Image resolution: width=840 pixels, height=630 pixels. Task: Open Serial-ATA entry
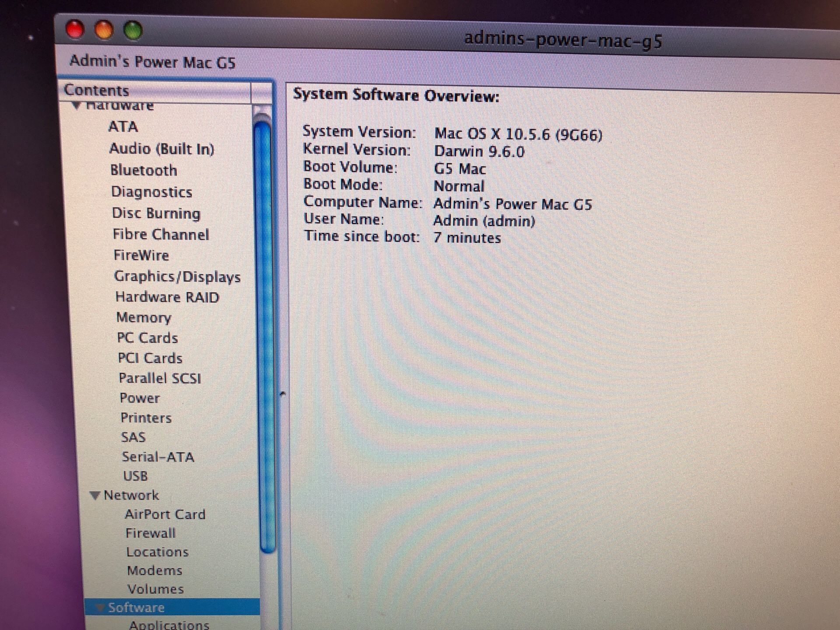point(158,457)
